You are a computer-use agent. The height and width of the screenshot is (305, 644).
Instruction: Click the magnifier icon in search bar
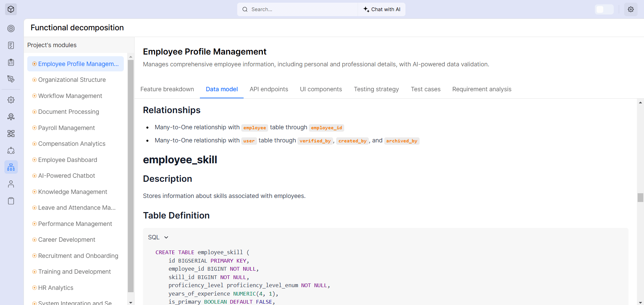245,9
